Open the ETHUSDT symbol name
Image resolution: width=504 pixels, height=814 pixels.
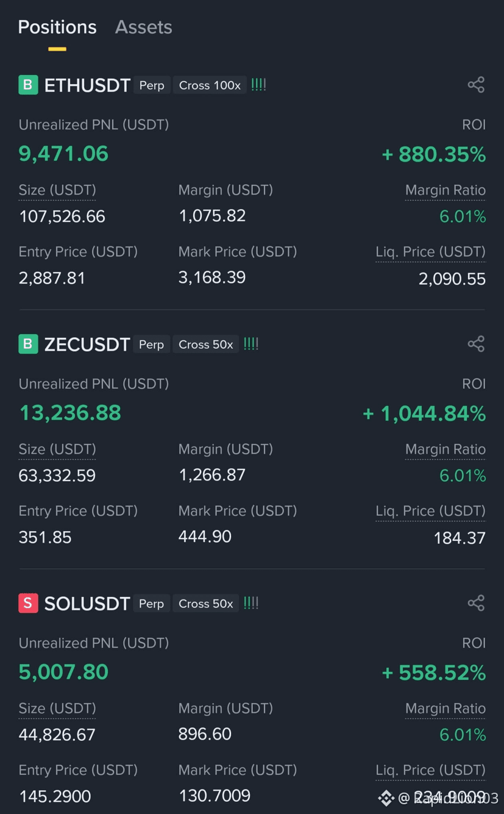(x=87, y=85)
